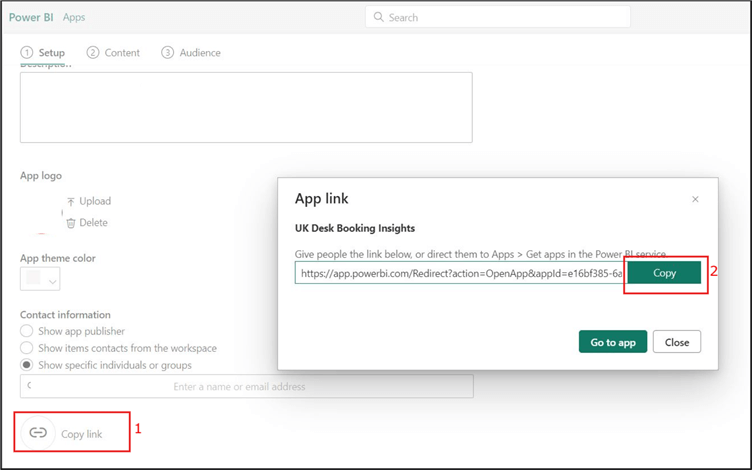The width and height of the screenshot is (752, 470).
Task: Click the app link URL field
Action: click(x=460, y=273)
